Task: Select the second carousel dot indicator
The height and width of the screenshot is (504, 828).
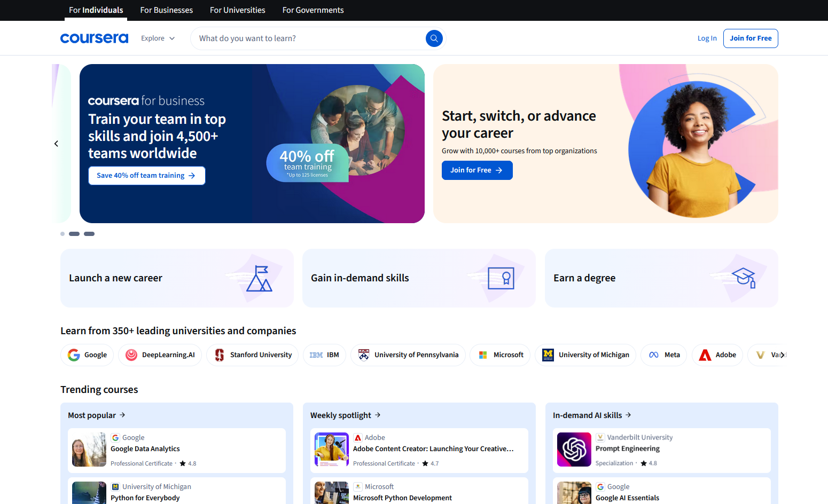Action: tap(74, 234)
